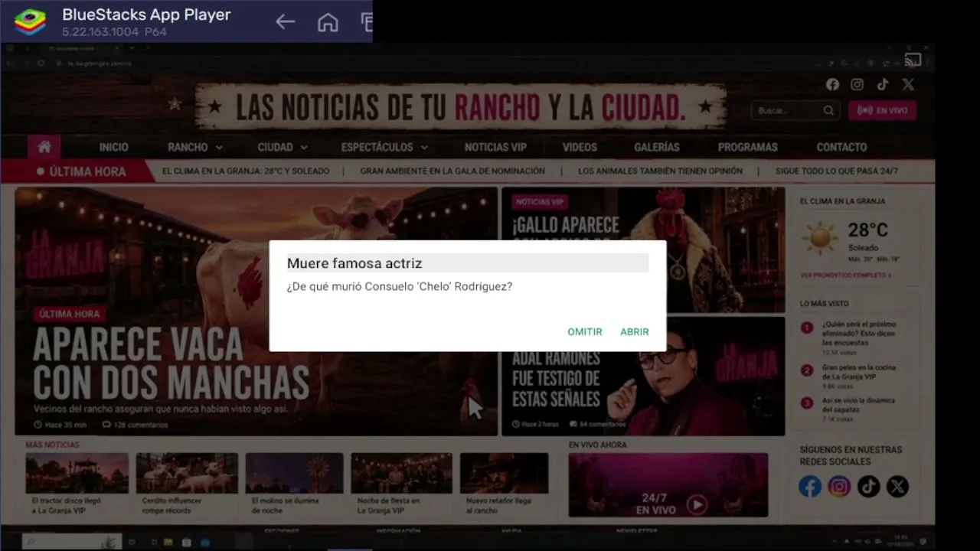Click the pink 'Noticias VIP' tag
Screen dimensions: 980x551
540,202
